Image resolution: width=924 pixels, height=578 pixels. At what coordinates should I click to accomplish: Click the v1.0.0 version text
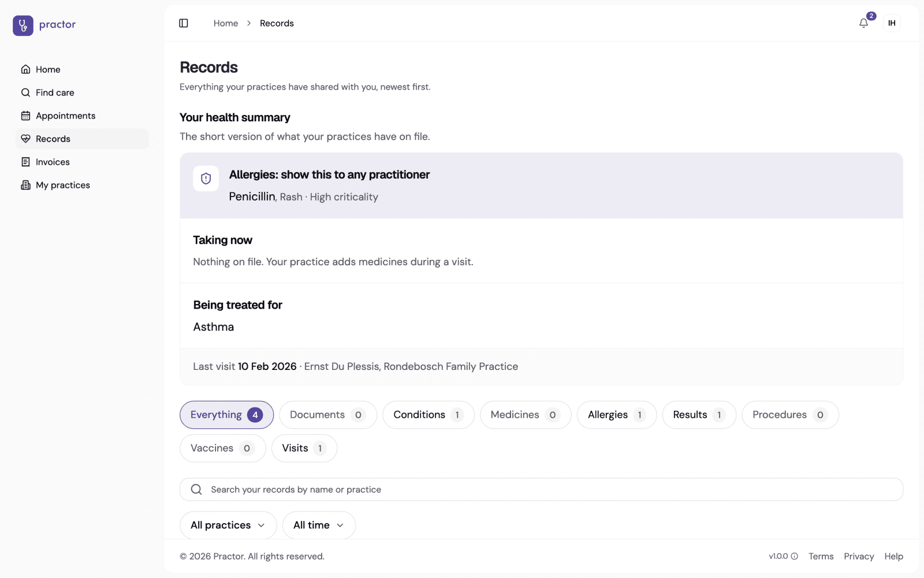(778, 556)
